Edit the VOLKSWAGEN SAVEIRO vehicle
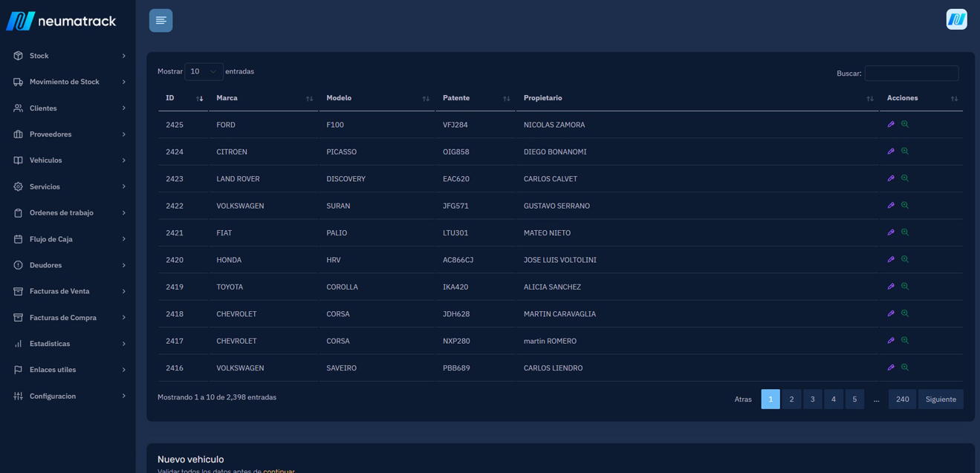 point(891,368)
